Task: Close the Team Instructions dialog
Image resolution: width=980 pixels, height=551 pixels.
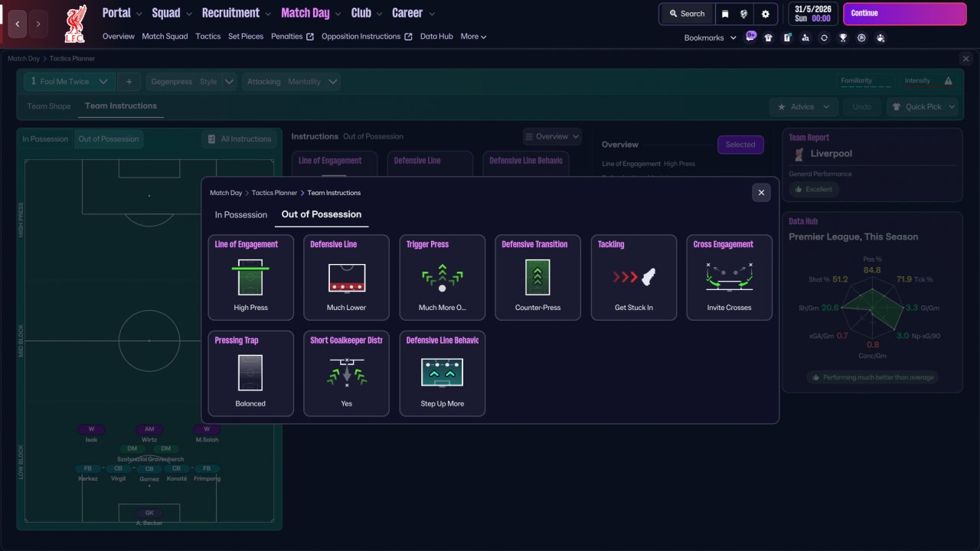Action: pos(761,193)
